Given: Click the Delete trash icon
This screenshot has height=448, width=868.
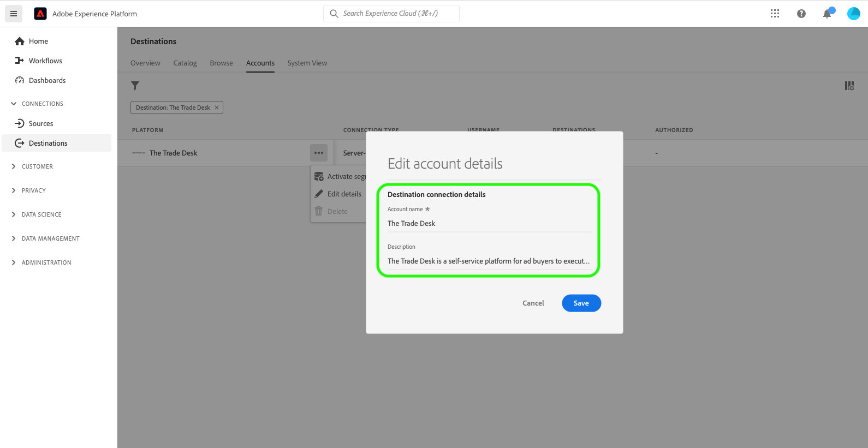Looking at the screenshot, I should (x=319, y=211).
